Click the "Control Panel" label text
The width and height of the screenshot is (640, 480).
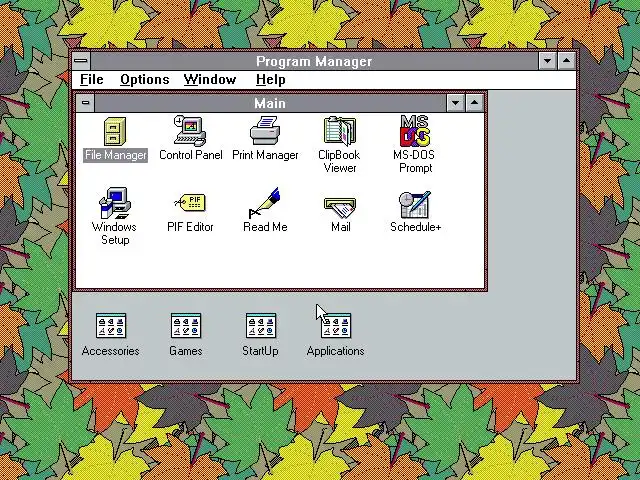click(191, 155)
